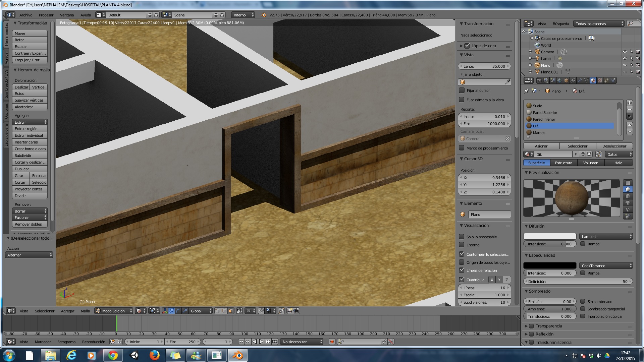This screenshot has height=362, width=644.
Task: Open the Procesar menu
Action: 46,15
